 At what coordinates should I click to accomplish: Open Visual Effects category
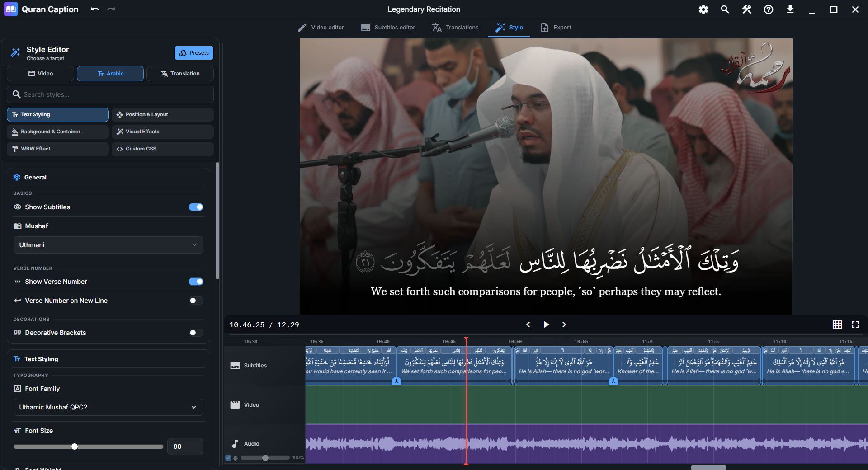click(163, 132)
